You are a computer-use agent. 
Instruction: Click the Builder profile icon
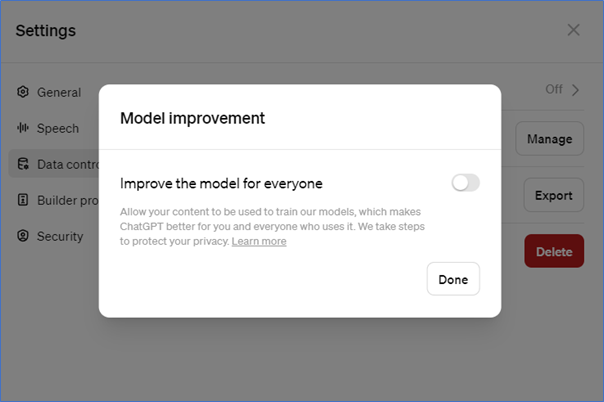click(x=22, y=200)
